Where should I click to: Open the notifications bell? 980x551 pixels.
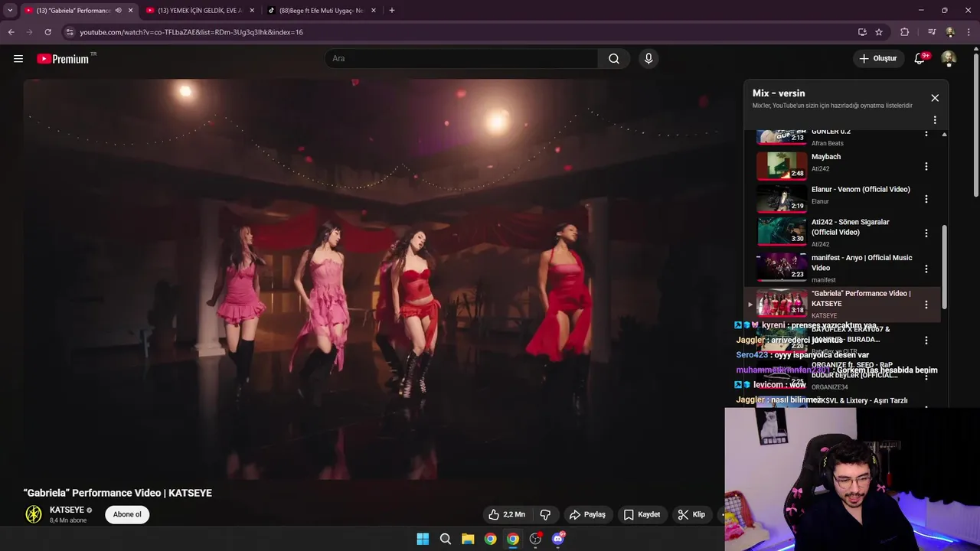[x=920, y=59]
